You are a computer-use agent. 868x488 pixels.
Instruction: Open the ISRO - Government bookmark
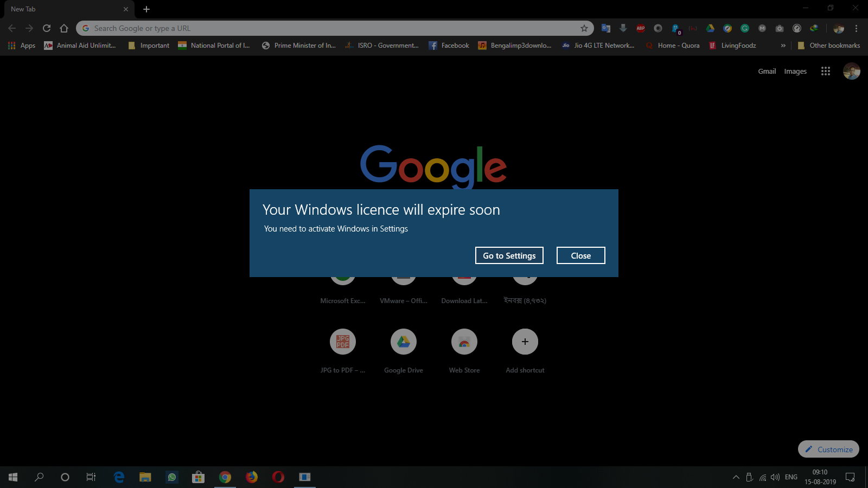click(x=382, y=46)
